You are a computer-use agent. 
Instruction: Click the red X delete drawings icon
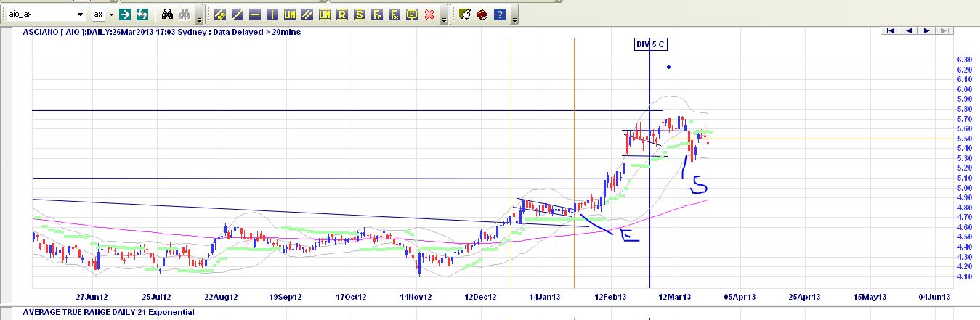[x=429, y=14]
